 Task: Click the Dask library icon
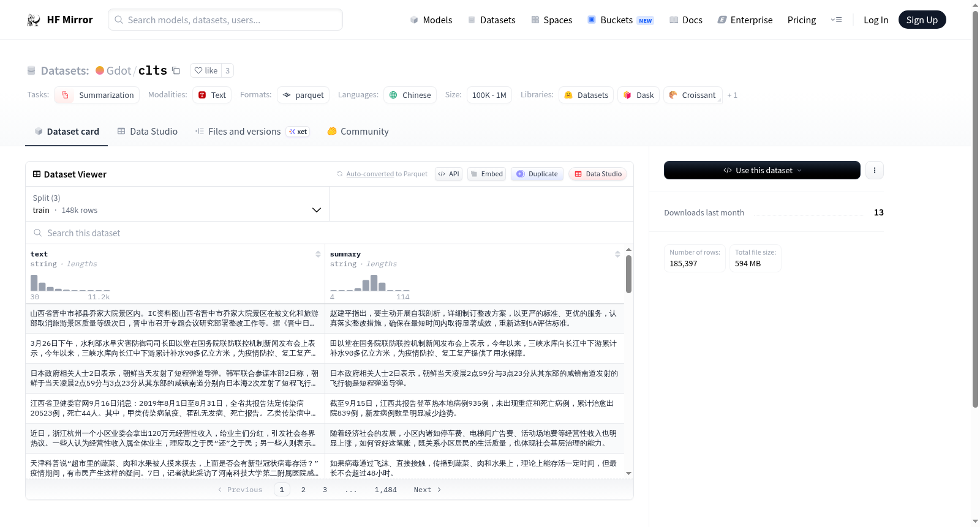click(627, 95)
